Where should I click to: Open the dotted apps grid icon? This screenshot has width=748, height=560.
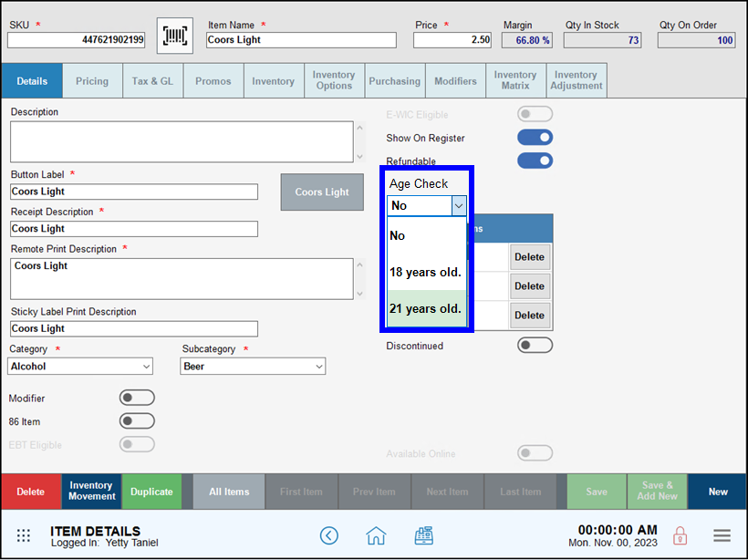24,535
